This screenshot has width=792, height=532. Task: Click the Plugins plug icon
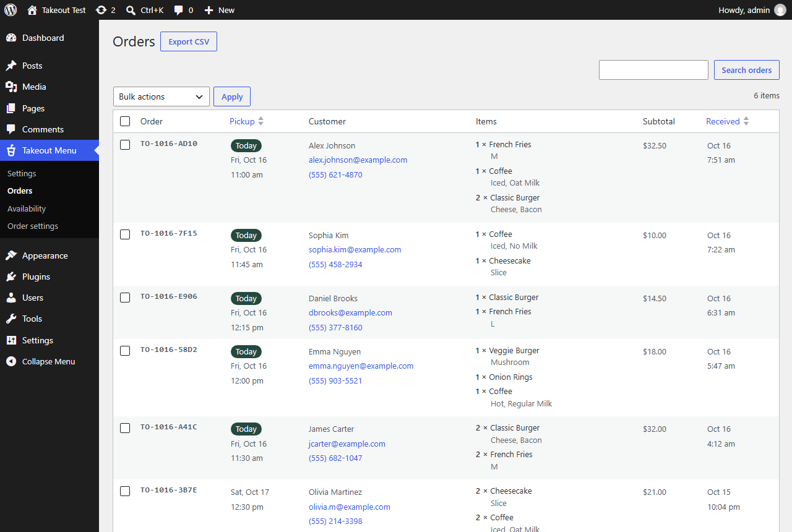tap(11, 277)
